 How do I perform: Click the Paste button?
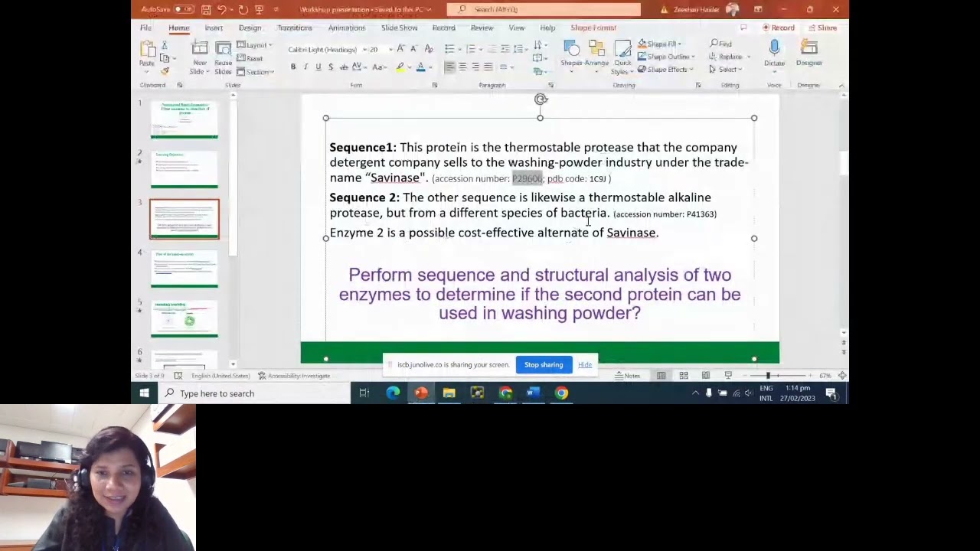pyautogui.click(x=146, y=54)
